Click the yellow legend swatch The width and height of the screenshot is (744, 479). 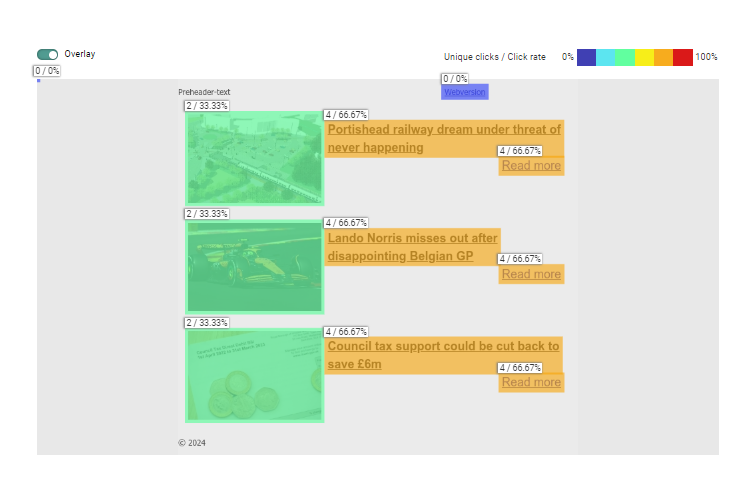[x=644, y=57]
